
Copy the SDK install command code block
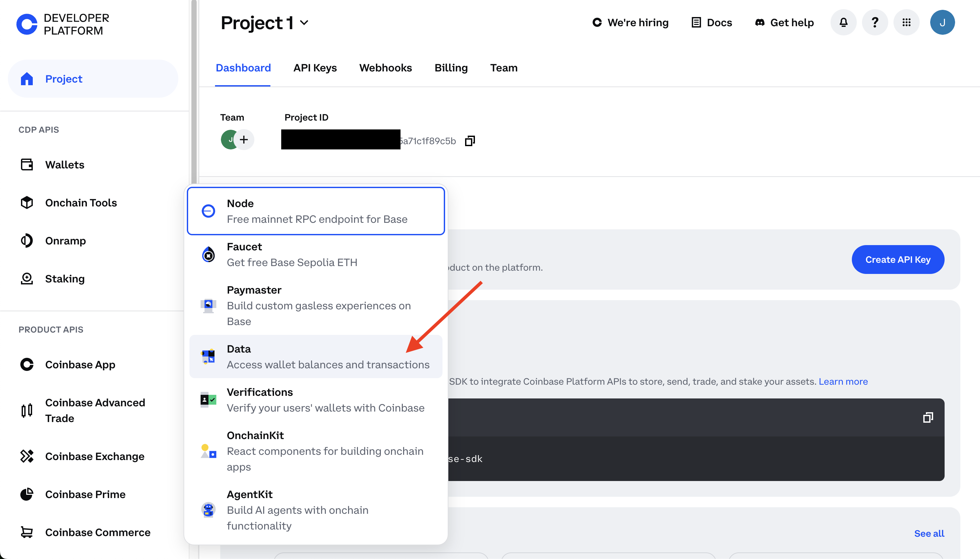928,417
